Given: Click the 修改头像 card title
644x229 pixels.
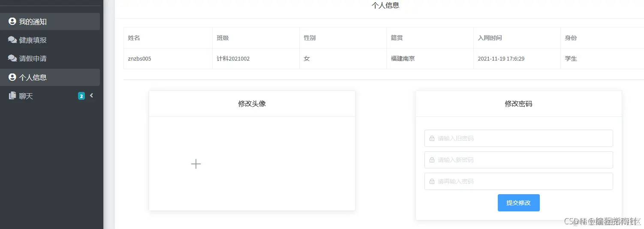Looking at the screenshot, I should 252,104.
